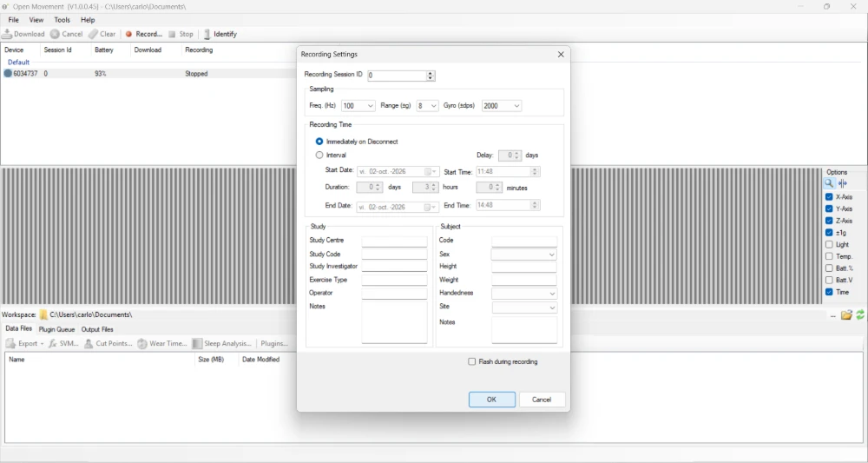Toggle the Time checkbox

click(x=829, y=292)
